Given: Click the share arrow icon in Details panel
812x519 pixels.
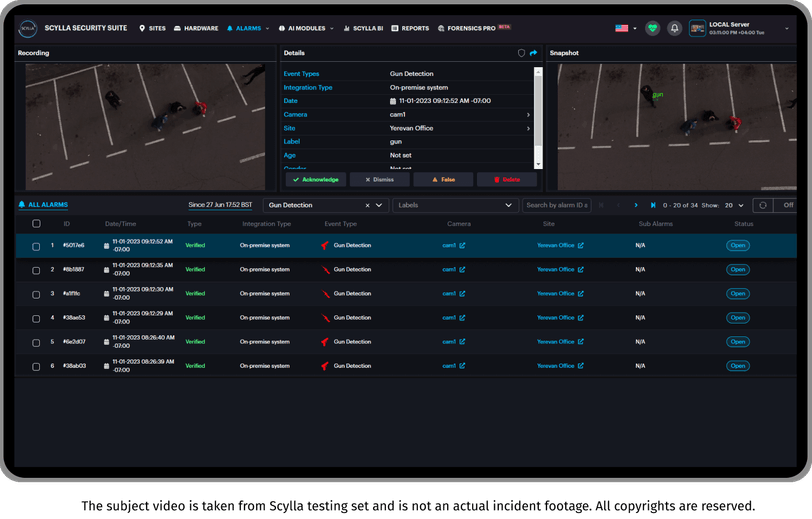Looking at the screenshot, I should 533,53.
